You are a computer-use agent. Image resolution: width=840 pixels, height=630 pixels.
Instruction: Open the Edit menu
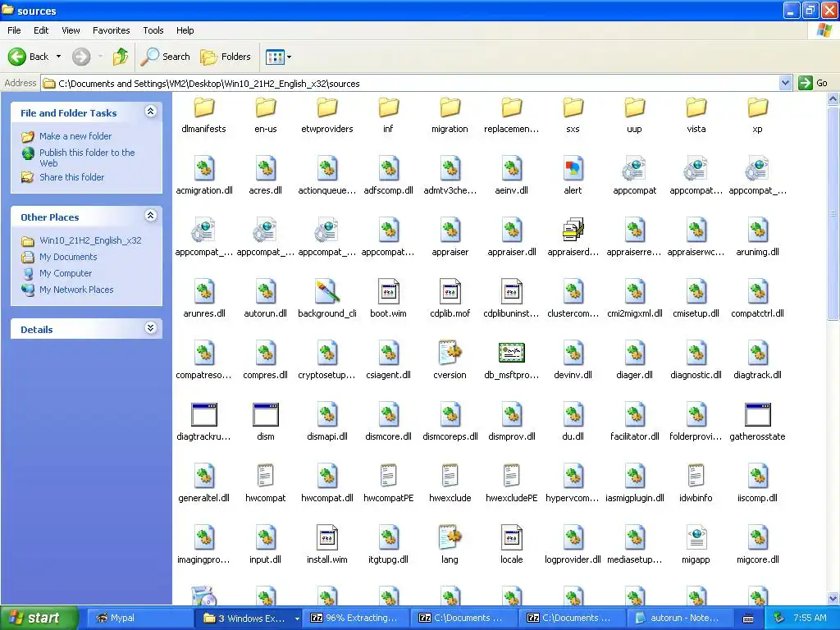coord(41,30)
